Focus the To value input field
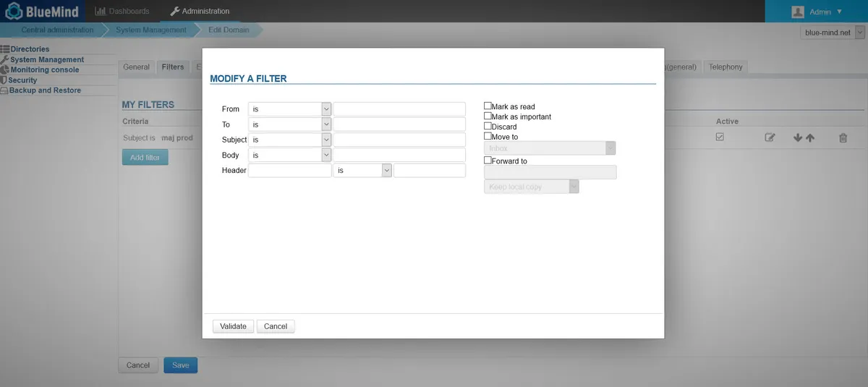Screen dimensions: 868x387 (x=399, y=124)
